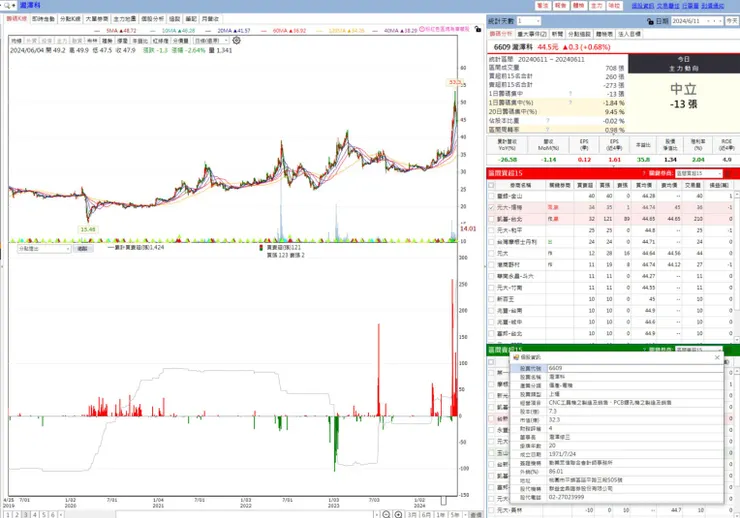Click the 今天 button
740x518 pixels.
732,21
